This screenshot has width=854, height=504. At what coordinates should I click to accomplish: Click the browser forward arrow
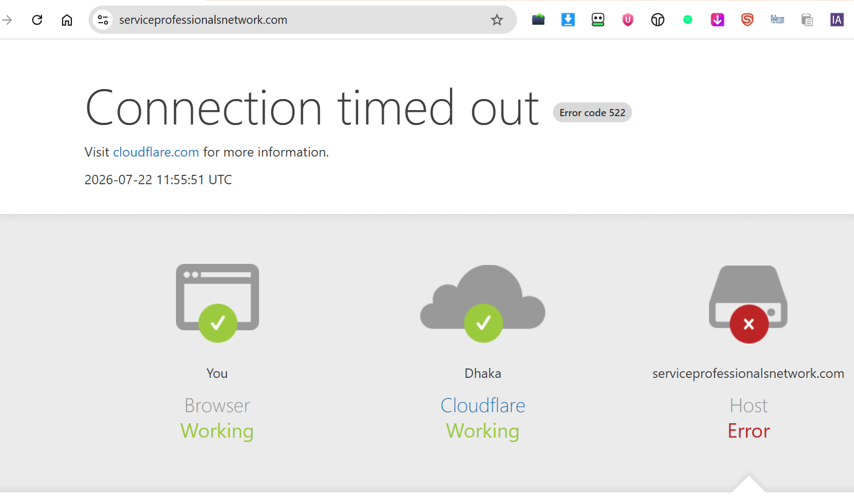(7, 20)
